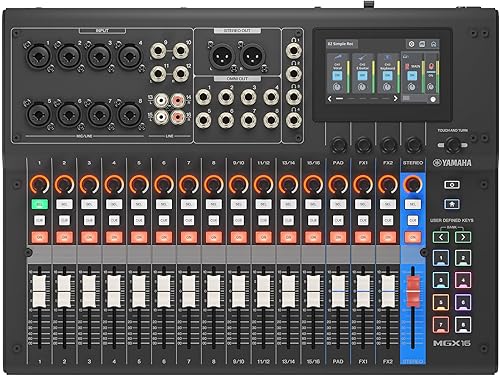Screen dimensions: 500x376
Task: Toggle ON for the Keyboard tile on the touchscreen
Action: click(x=387, y=76)
